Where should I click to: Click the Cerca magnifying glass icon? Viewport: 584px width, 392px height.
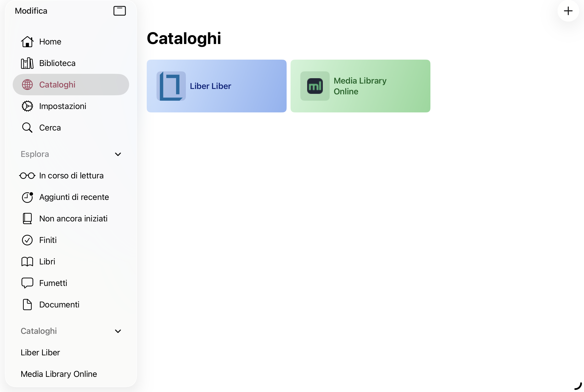27,128
